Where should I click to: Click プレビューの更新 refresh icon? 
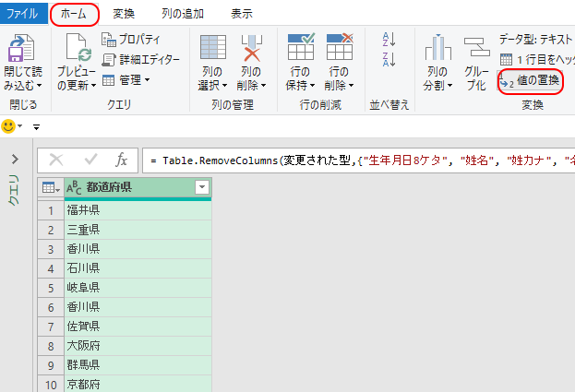click(78, 48)
